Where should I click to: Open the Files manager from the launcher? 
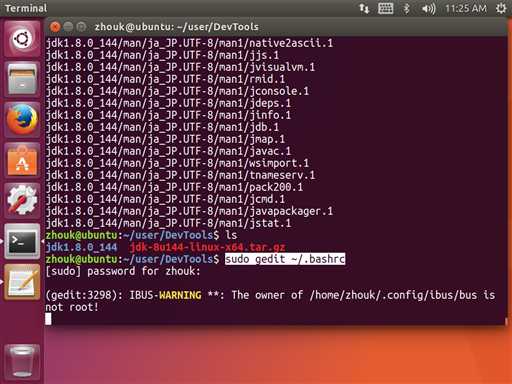[22, 79]
